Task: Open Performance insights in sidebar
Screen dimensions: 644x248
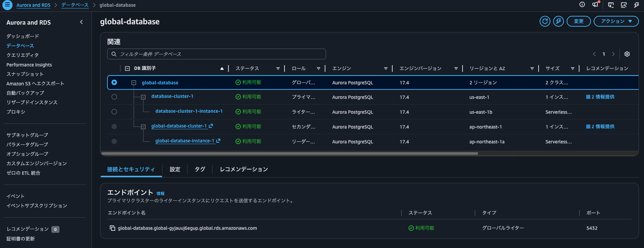Action: pos(29,65)
